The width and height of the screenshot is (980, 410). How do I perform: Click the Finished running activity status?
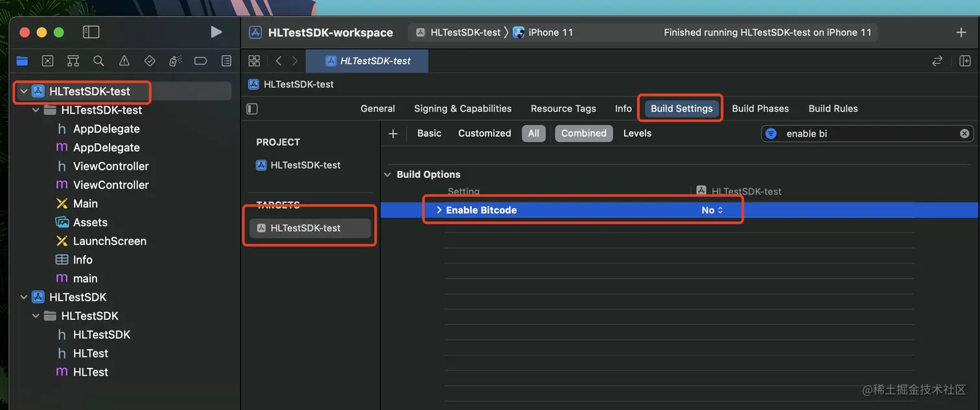[767, 32]
